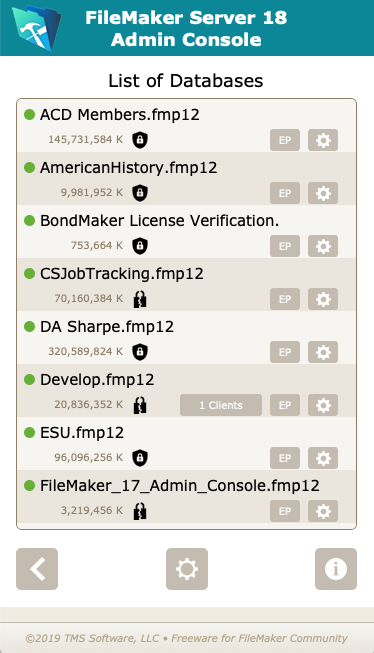Screen dimensions: 374x653
Task: Click EP button for BondMaker License Verification
Action: pyautogui.click(x=285, y=246)
